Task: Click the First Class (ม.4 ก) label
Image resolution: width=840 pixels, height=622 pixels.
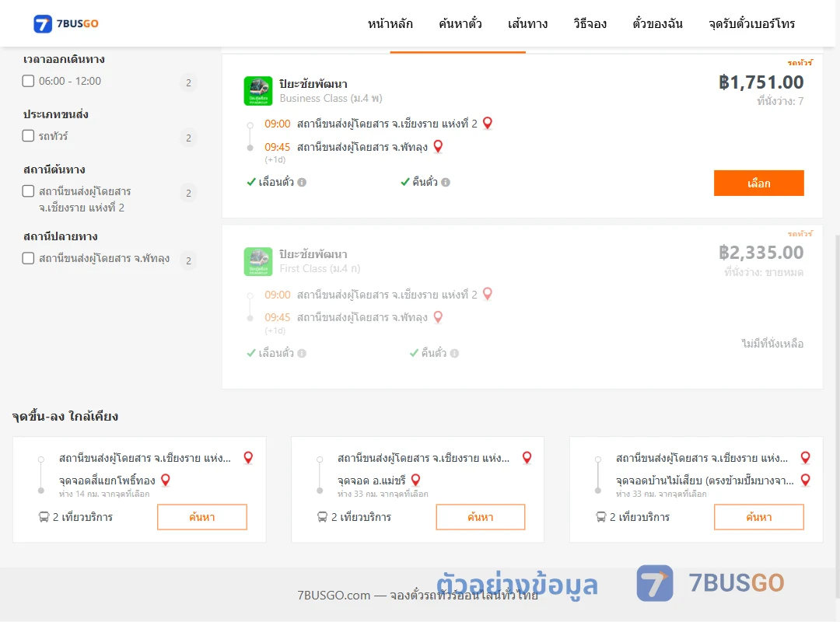Action: point(320,269)
